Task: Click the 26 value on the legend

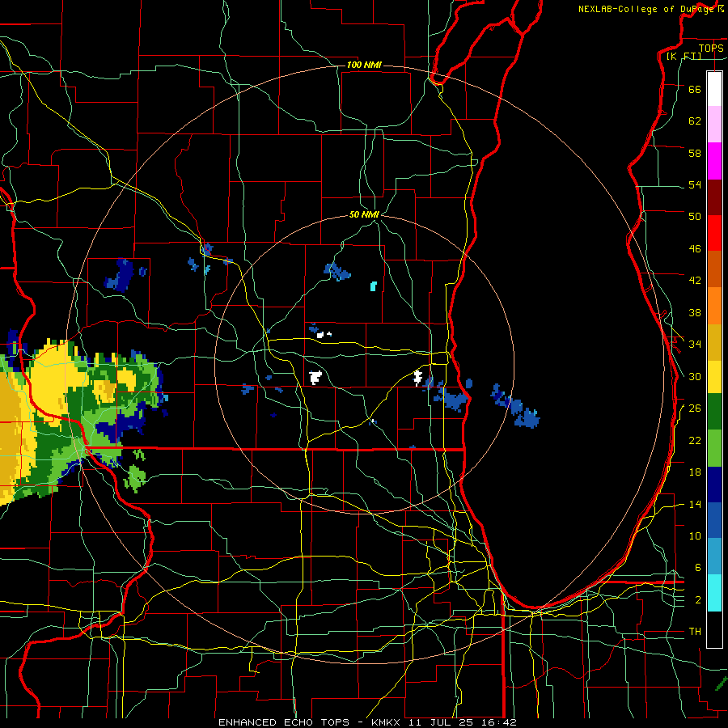Action: 695,408
